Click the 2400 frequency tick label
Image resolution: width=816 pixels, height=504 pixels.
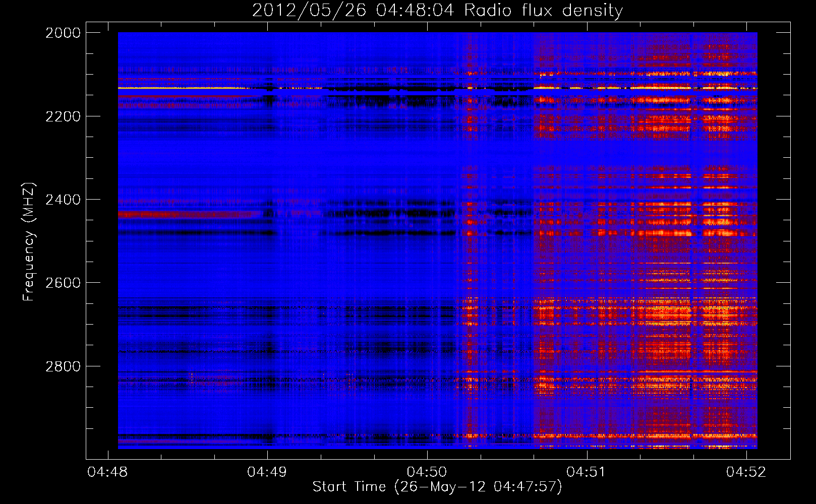point(63,200)
